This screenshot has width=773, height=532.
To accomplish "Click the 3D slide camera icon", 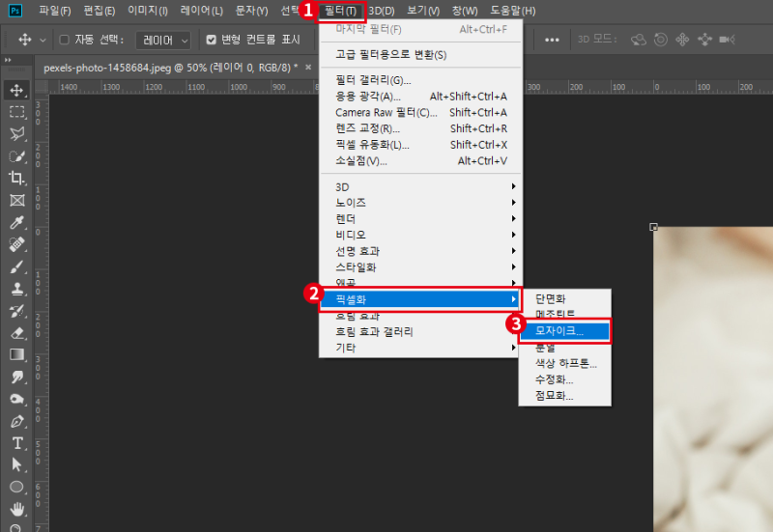I will point(705,40).
